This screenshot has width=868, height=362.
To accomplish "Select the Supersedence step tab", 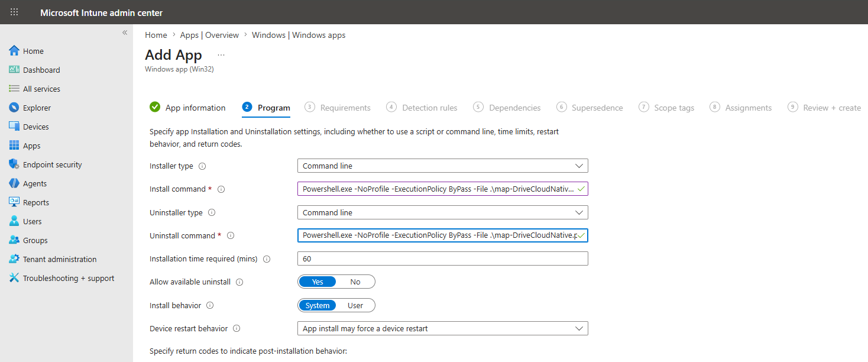I will (x=590, y=108).
